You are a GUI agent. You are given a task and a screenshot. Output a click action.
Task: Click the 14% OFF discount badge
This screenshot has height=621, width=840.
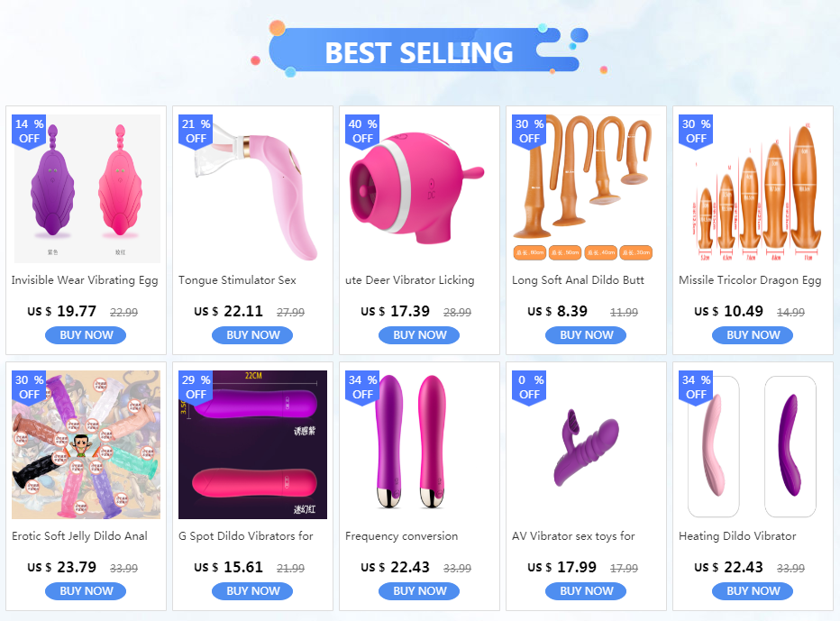[x=29, y=132]
